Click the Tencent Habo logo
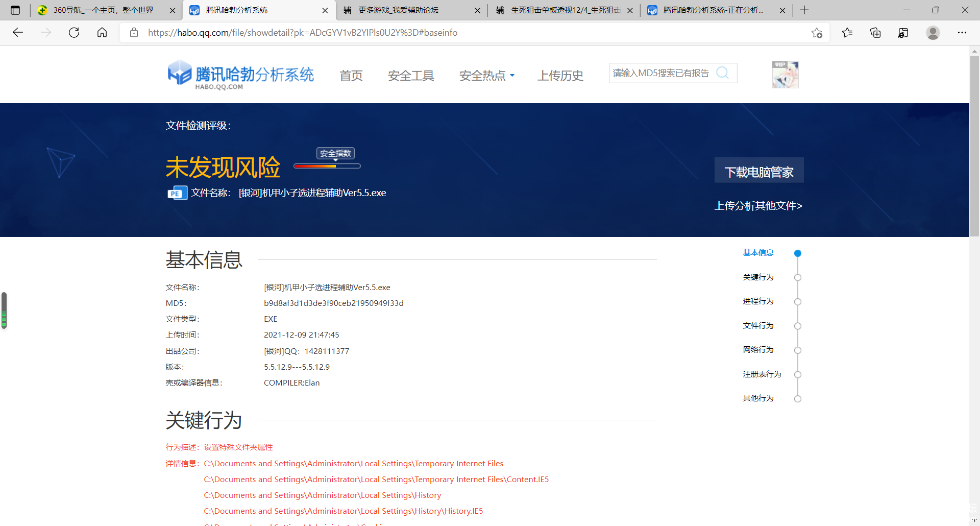This screenshot has width=980, height=526. 240,76
